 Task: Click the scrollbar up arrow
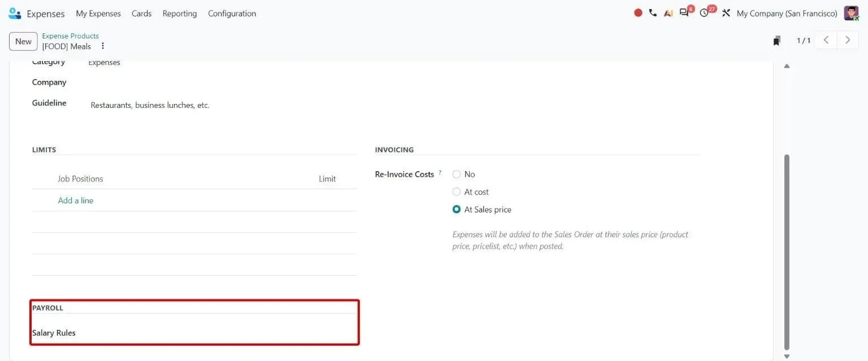click(x=787, y=67)
